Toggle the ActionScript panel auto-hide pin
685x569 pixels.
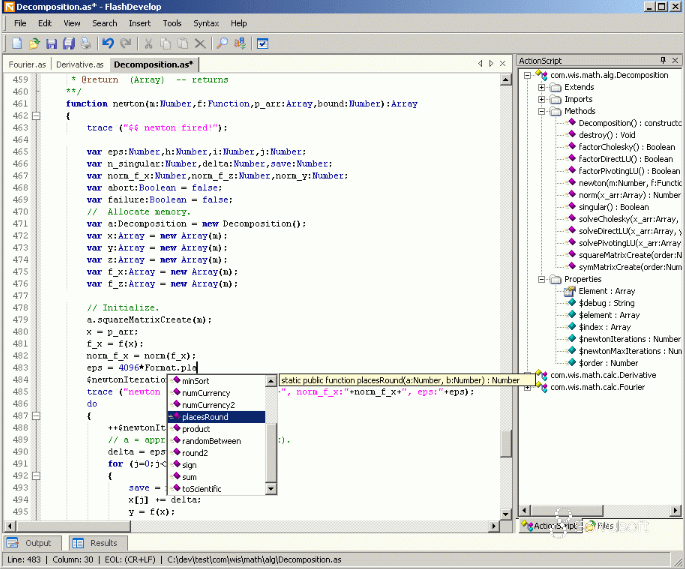[662, 61]
